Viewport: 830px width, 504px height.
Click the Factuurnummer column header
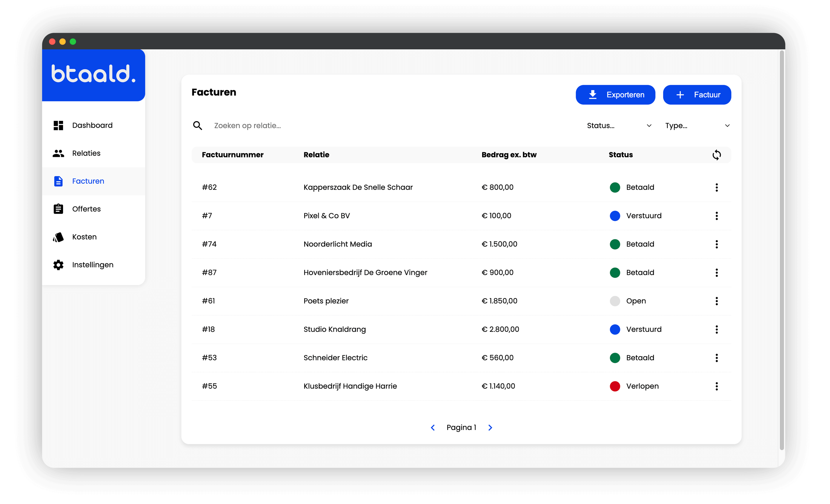click(x=233, y=155)
